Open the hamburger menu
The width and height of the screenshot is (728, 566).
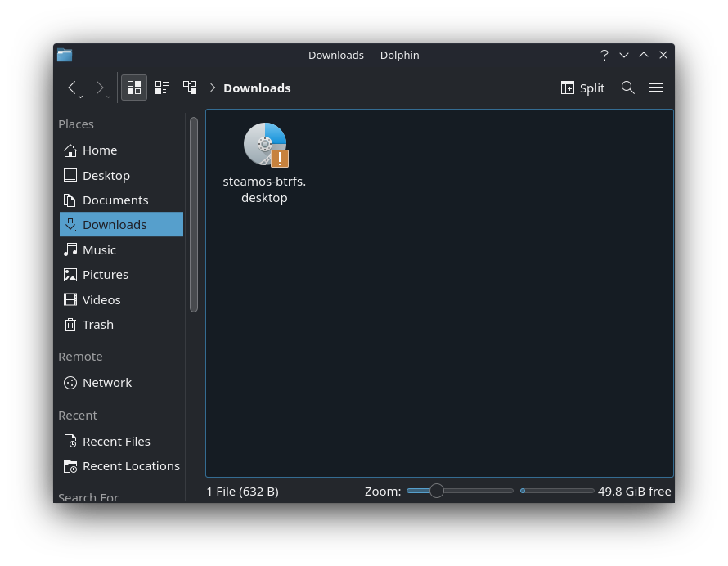(655, 88)
